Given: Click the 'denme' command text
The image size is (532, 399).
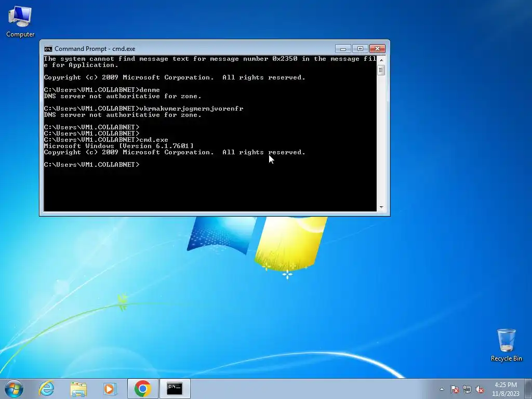Looking at the screenshot, I should pyautogui.click(x=150, y=90).
